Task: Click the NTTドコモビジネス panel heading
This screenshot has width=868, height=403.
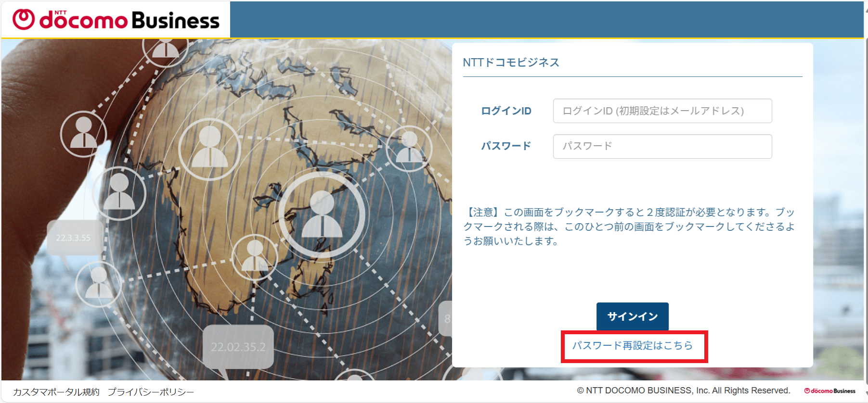Action: (511, 63)
